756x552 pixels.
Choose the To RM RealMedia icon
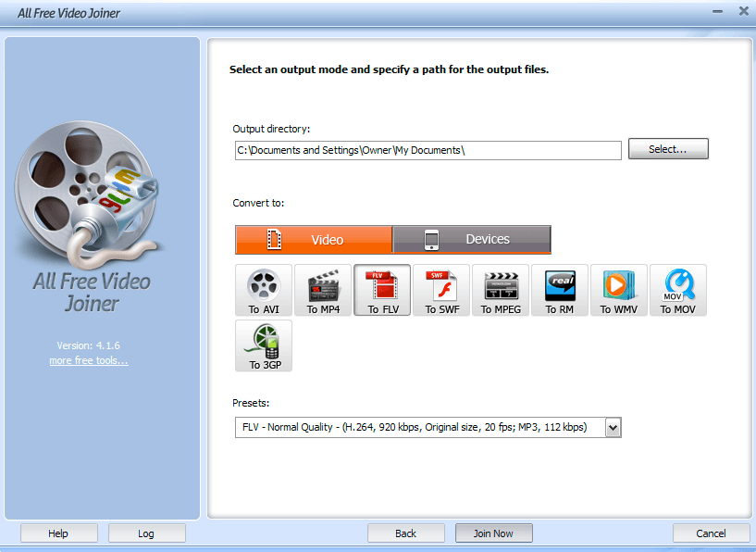(x=559, y=290)
